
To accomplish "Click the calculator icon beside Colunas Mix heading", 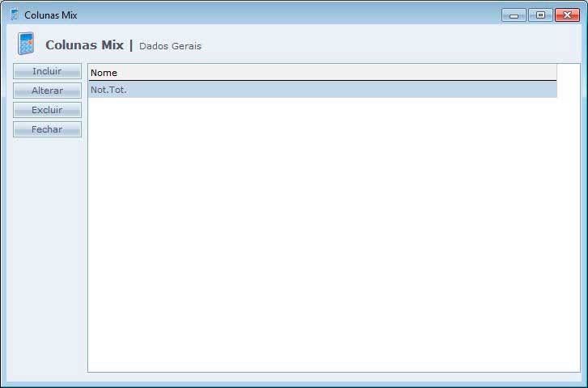I will 26,44.
